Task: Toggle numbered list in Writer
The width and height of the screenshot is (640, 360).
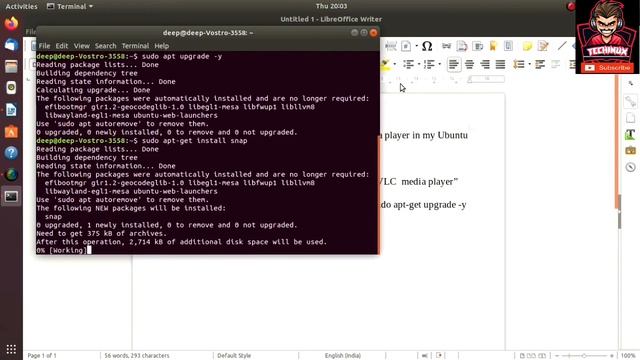Action: tap(429, 64)
